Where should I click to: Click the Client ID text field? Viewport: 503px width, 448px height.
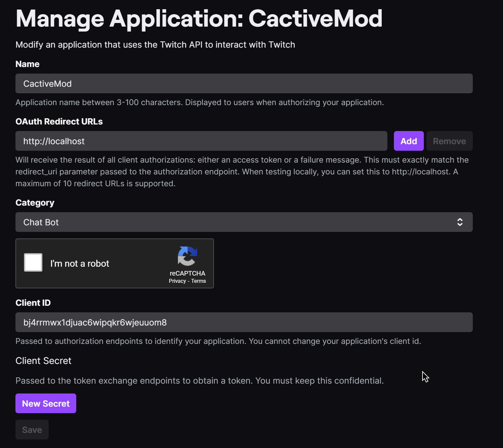pyautogui.click(x=244, y=322)
